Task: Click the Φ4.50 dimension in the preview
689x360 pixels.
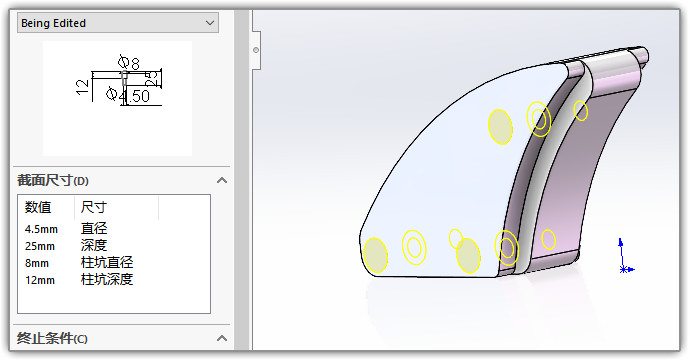Action: pyautogui.click(x=128, y=95)
